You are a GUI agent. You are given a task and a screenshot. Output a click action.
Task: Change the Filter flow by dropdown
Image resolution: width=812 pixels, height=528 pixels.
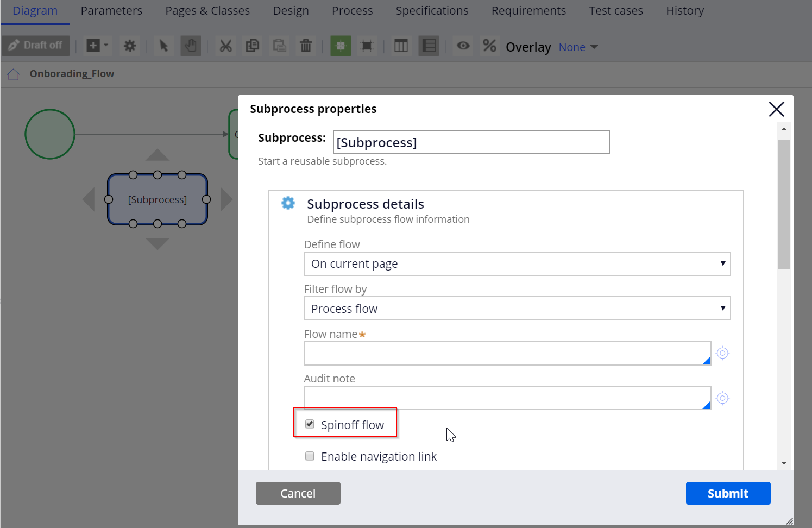[517, 308]
